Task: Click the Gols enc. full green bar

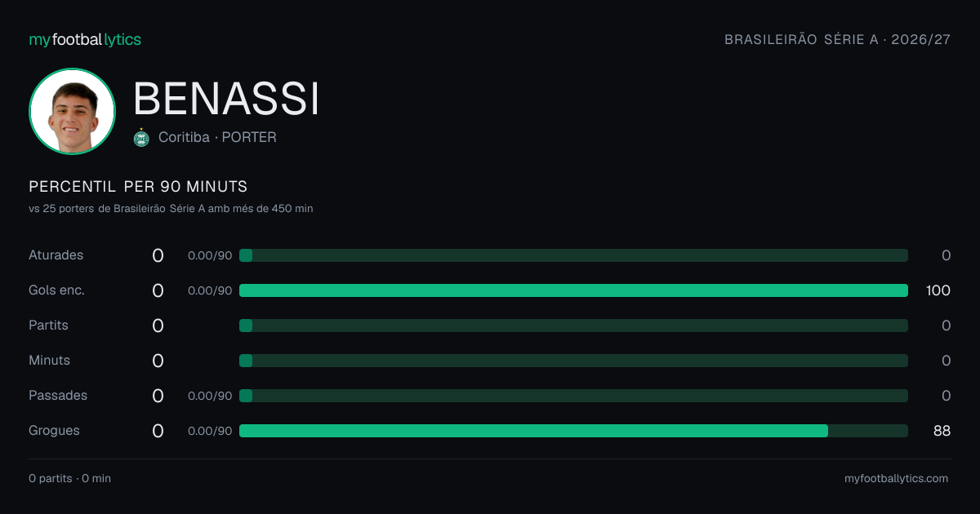Action: point(573,290)
